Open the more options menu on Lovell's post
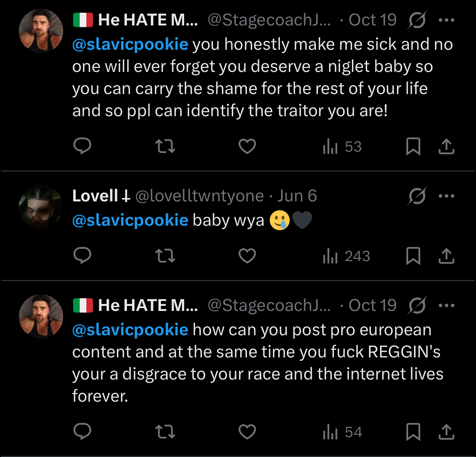Image resolution: width=476 pixels, height=457 pixels. pos(446,196)
